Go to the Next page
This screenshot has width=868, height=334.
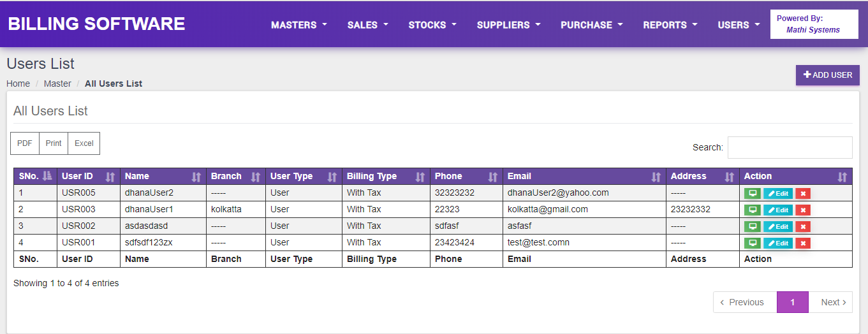(x=831, y=302)
